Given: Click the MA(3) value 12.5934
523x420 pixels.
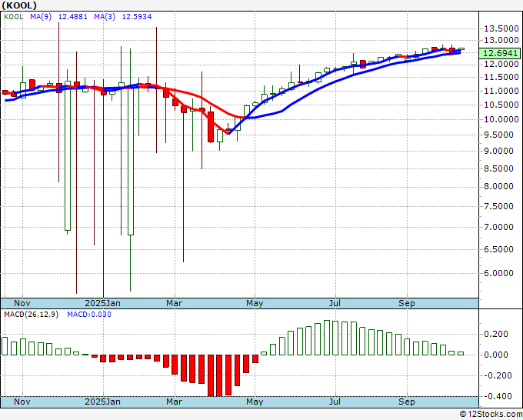Looking at the screenshot, I should (x=137, y=17).
